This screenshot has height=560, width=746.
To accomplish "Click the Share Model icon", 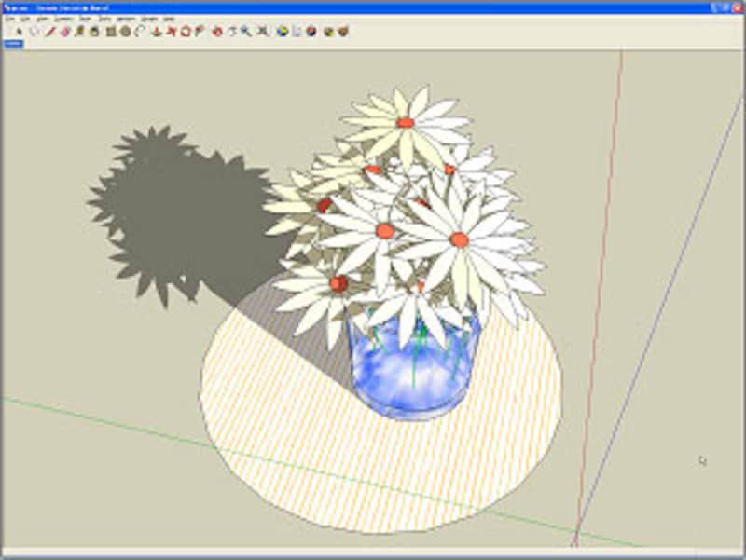I will (x=343, y=32).
